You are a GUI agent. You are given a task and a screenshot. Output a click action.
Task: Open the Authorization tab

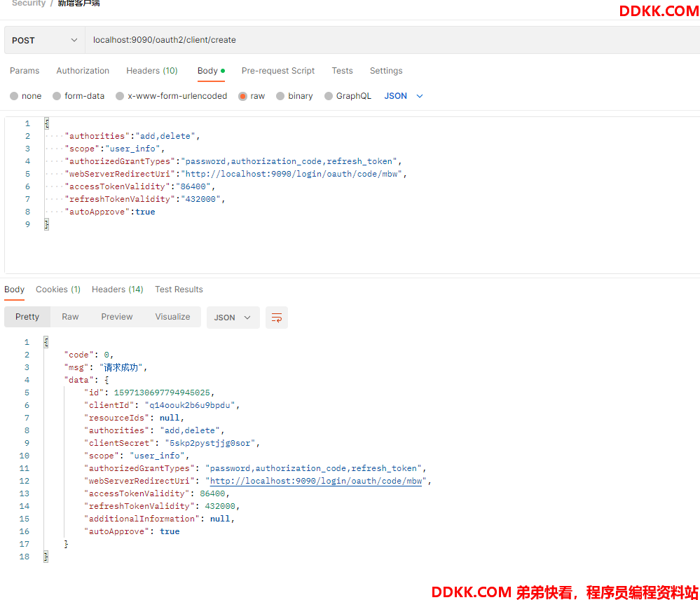[x=83, y=71]
